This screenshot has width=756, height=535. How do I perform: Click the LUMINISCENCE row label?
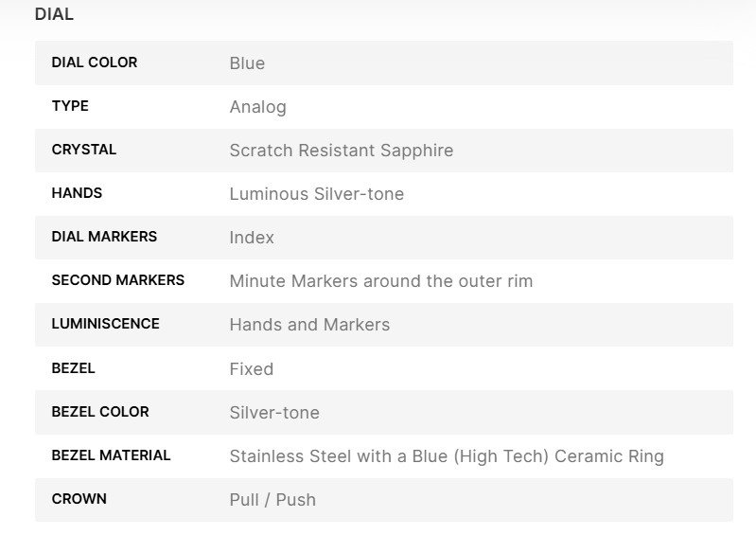pos(105,324)
